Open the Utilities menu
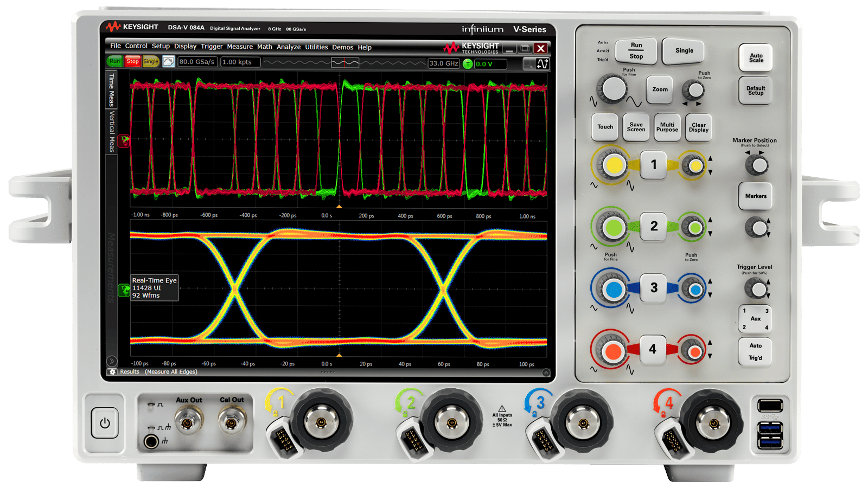 pyautogui.click(x=316, y=47)
